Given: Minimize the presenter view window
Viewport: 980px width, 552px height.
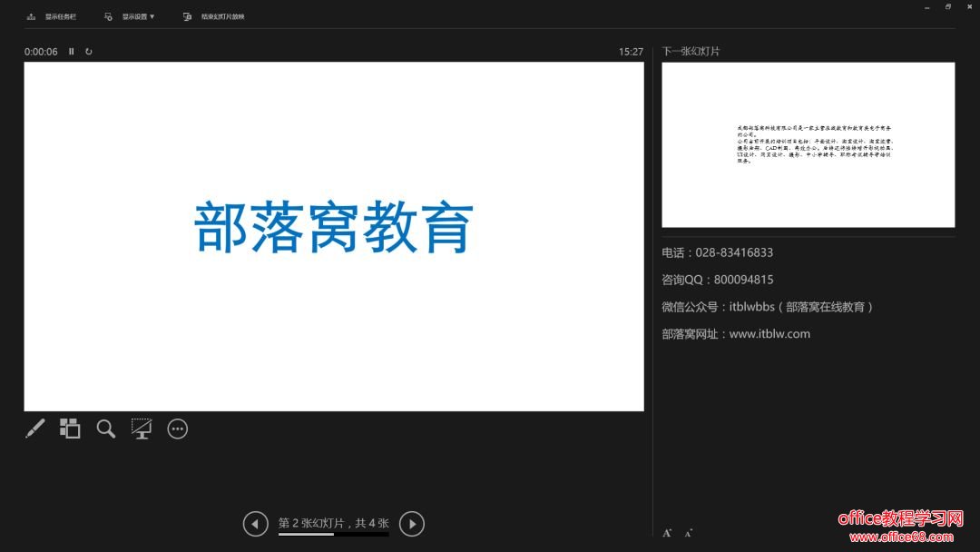Looking at the screenshot, I should pyautogui.click(x=926, y=7).
